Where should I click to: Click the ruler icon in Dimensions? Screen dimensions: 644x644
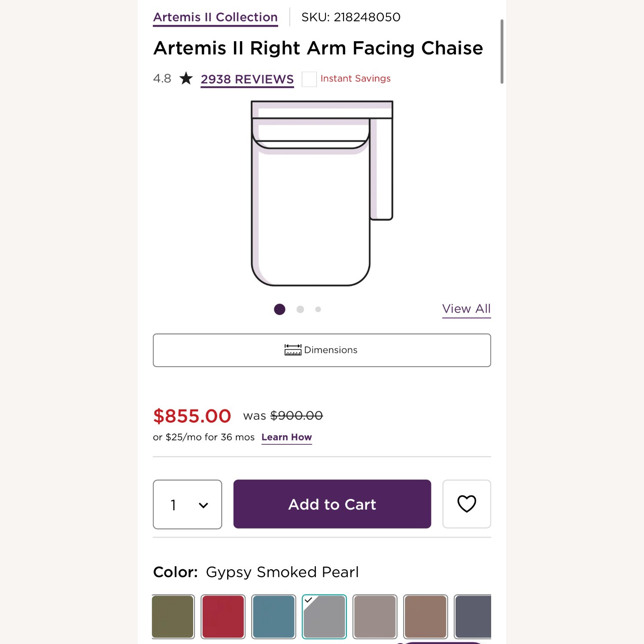pyautogui.click(x=293, y=350)
